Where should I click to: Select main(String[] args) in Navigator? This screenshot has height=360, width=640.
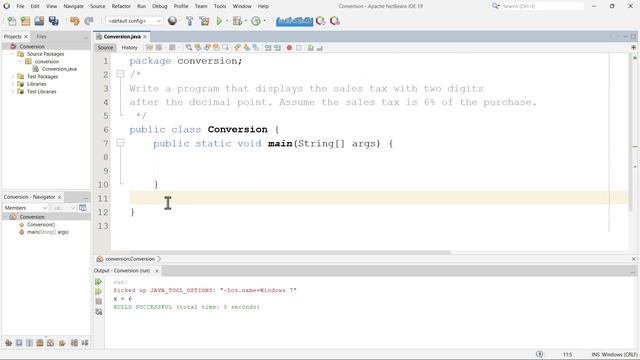tap(47, 232)
